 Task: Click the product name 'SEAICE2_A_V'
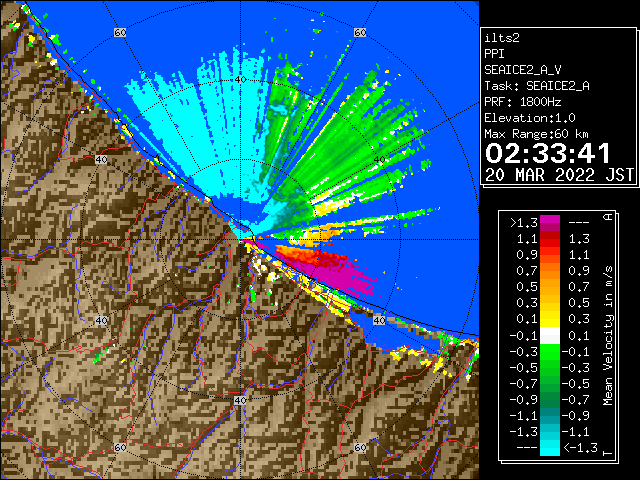[x=522, y=70]
